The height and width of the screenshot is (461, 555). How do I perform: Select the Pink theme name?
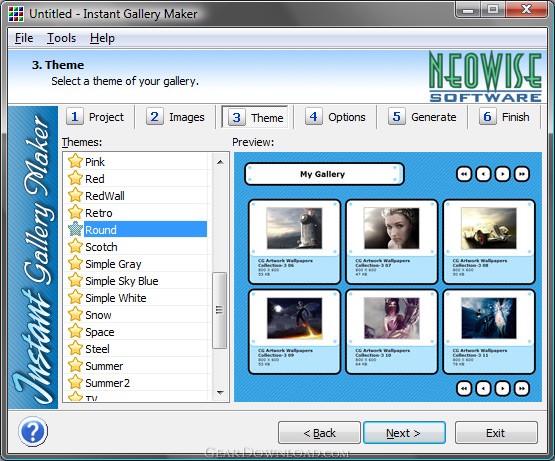click(95, 162)
